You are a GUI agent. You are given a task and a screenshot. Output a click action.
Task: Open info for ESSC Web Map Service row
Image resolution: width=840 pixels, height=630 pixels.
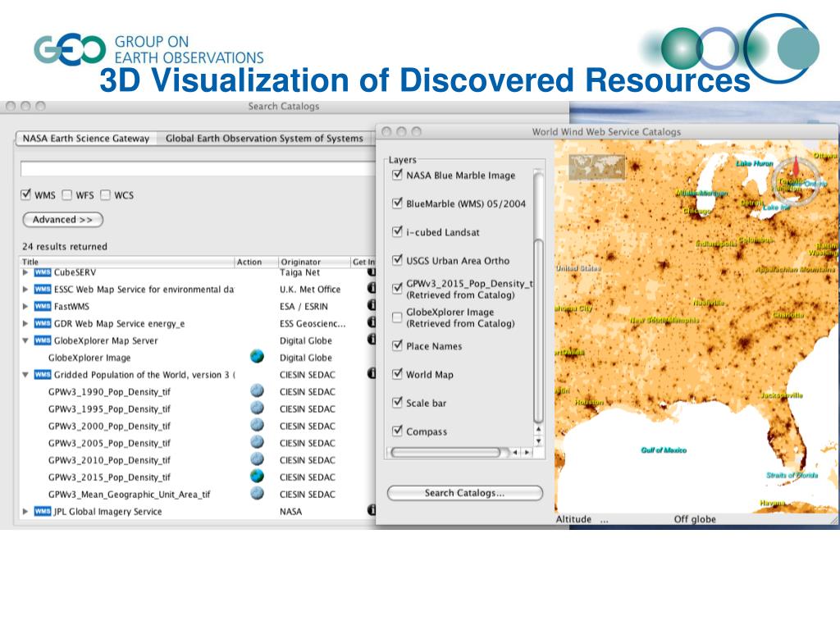click(x=372, y=288)
